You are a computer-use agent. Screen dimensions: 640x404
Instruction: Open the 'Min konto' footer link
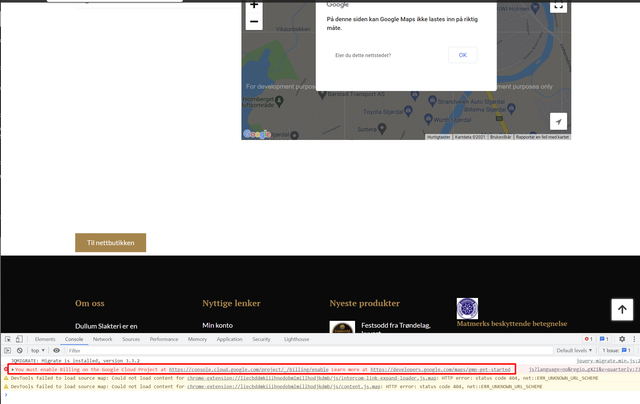218,325
